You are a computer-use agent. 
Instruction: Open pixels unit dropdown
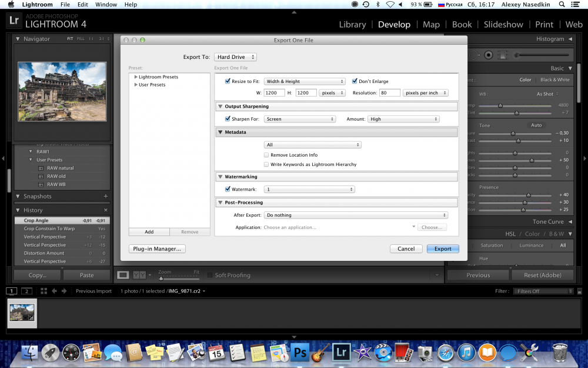tap(332, 93)
